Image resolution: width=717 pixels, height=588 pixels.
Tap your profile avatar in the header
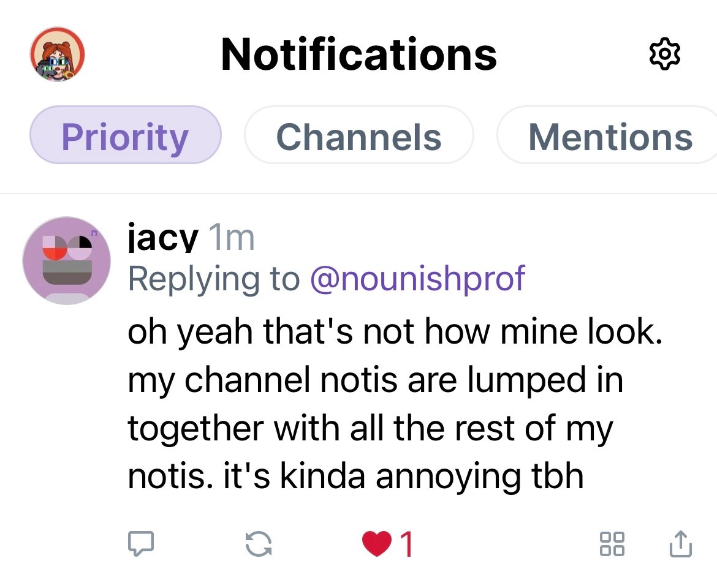pos(57,54)
